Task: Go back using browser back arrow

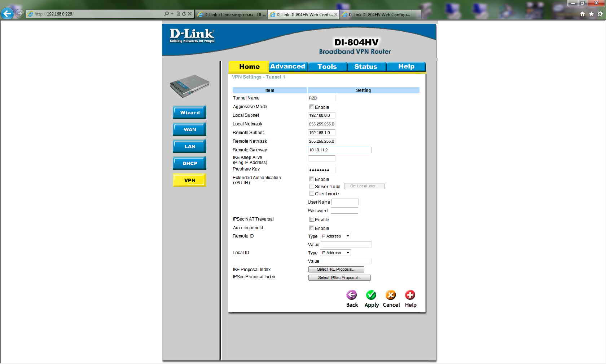Action: point(7,14)
